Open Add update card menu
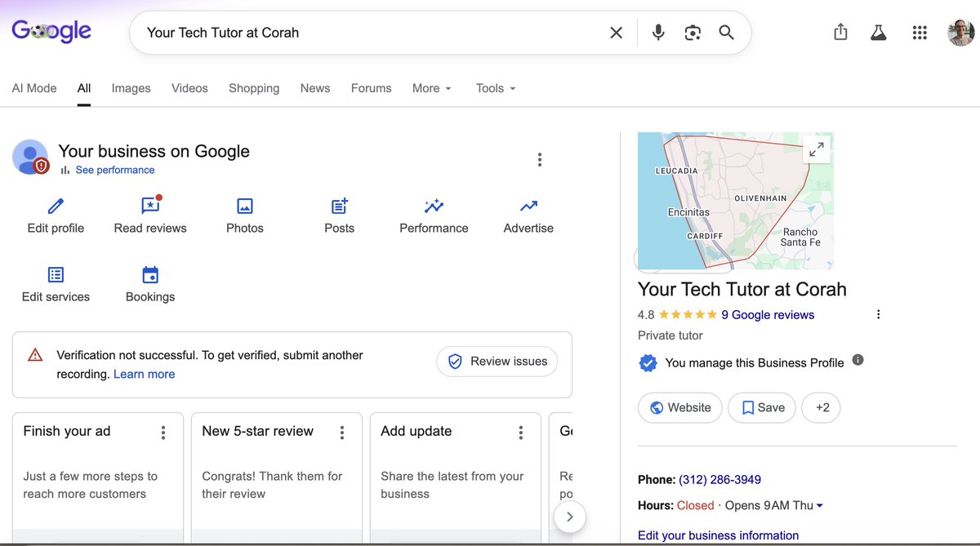This screenshot has width=980, height=546. (x=521, y=433)
